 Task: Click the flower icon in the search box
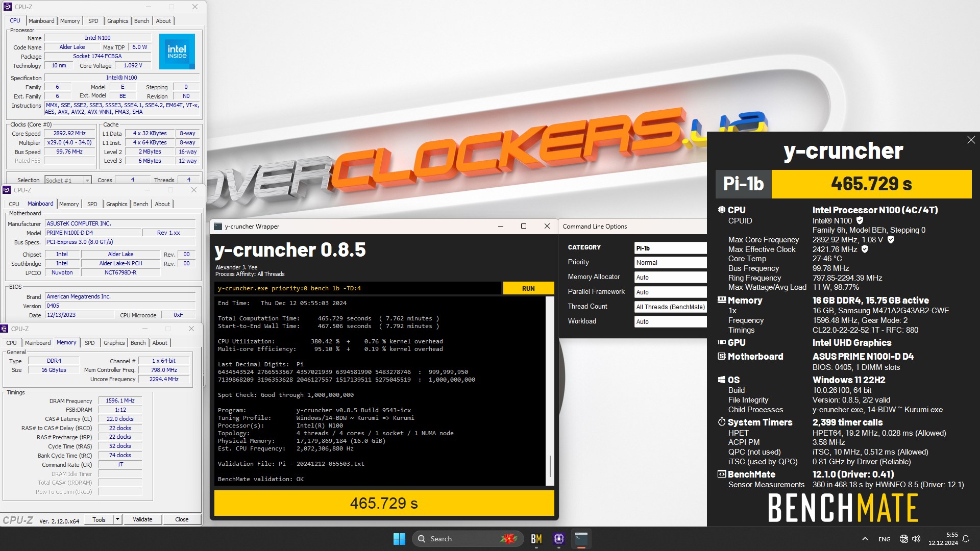point(508,539)
